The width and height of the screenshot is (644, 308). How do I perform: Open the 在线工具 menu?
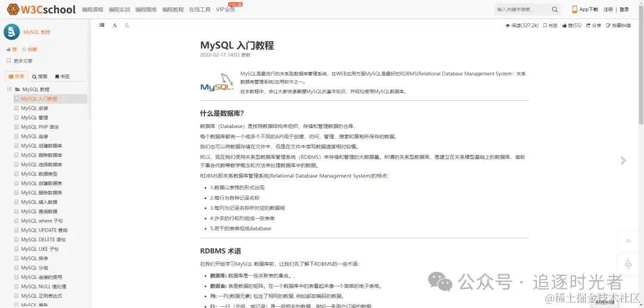200,10
